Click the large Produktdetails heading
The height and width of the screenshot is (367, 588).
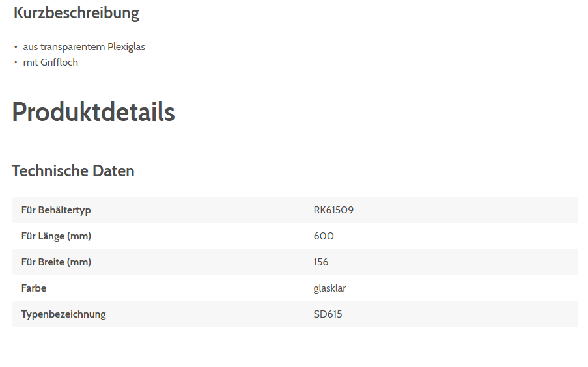[x=93, y=112]
